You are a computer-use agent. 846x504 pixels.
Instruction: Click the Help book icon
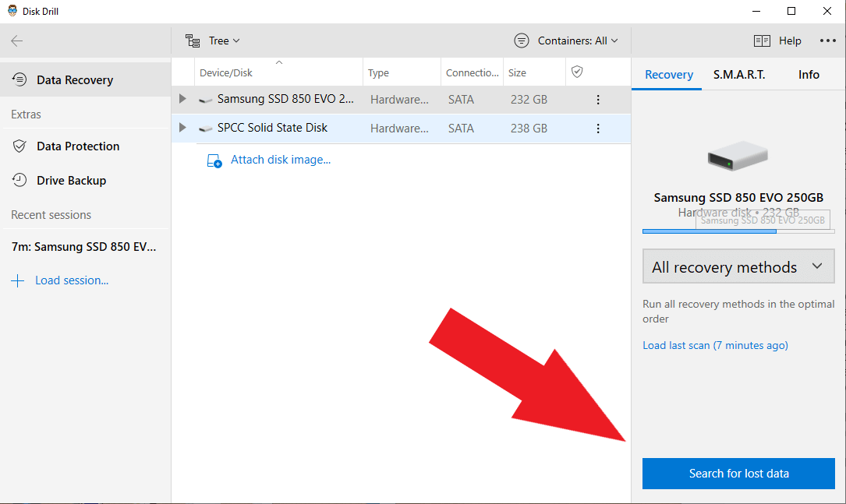(x=762, y=41)
